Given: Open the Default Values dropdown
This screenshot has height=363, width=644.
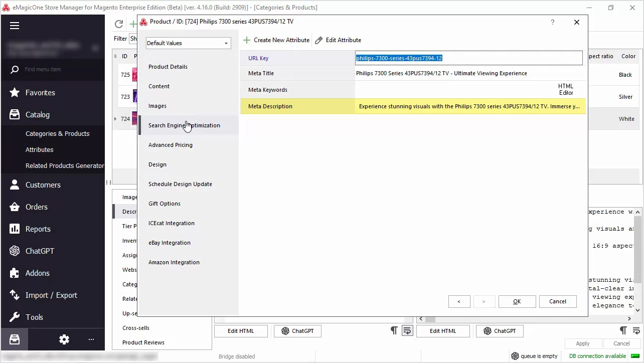Looking at the screenshot, I should point(189,43).
